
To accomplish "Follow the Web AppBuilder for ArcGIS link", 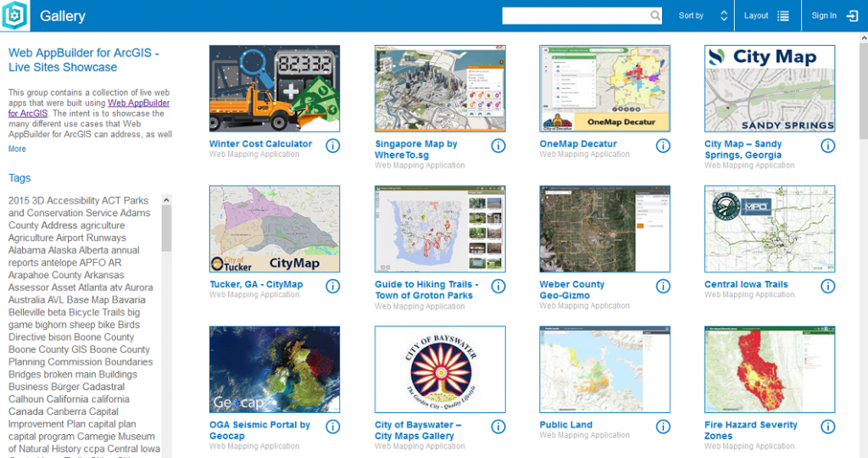I will click(88, 108).
